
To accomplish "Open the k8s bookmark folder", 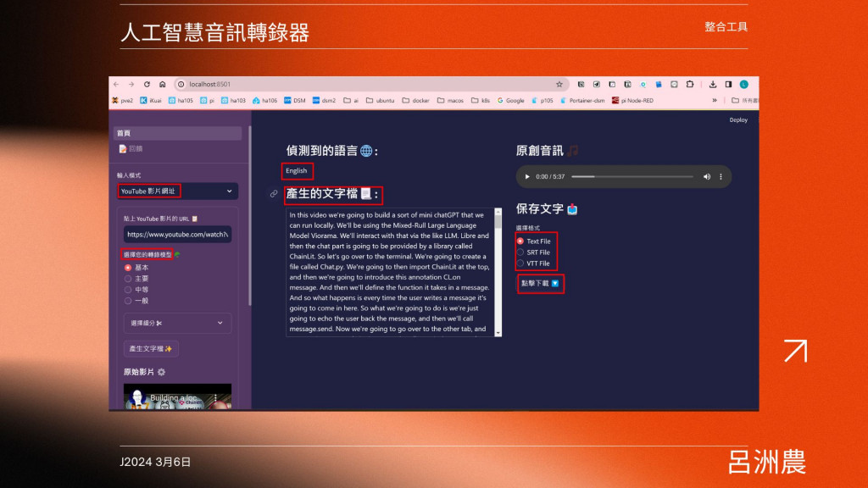I will coord(481,100).
